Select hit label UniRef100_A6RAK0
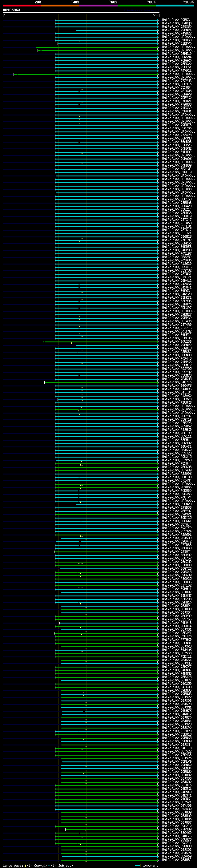The width and height of the screenshot is (197, 868). pos(177,61)
